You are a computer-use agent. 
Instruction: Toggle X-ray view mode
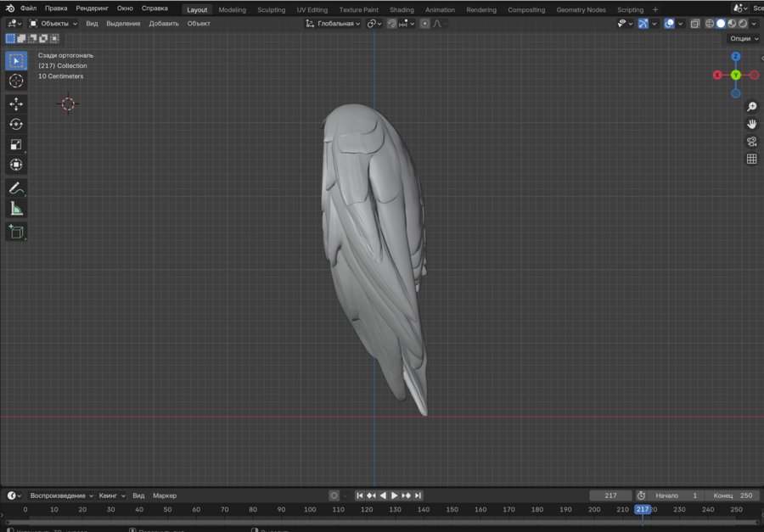pyautogui.click(x=695, y=24)
